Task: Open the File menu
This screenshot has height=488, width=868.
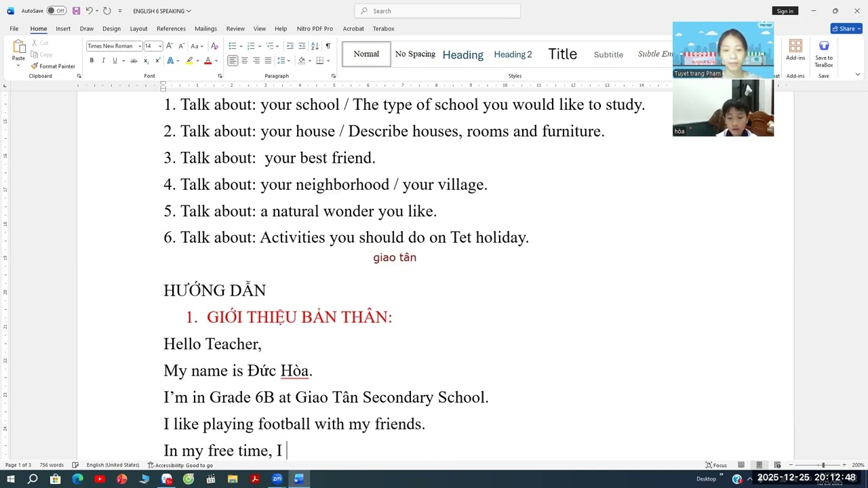Action: (14, 28)
